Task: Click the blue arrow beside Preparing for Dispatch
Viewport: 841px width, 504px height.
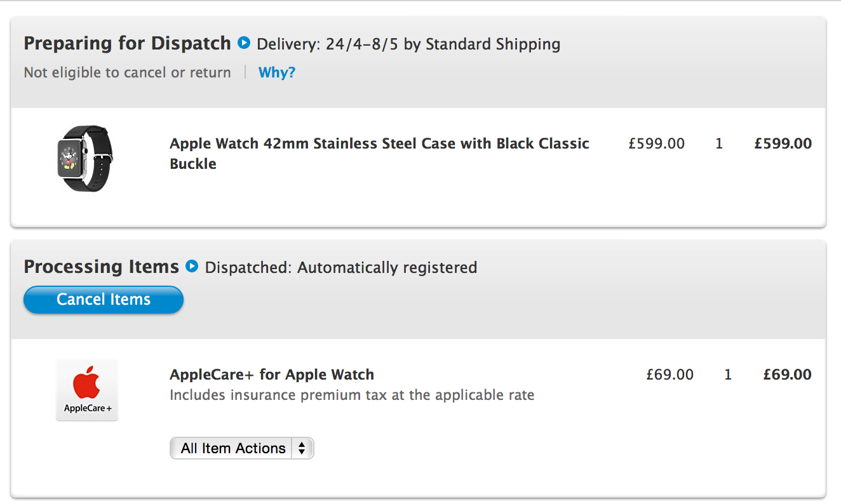Action: click(244, 43)
